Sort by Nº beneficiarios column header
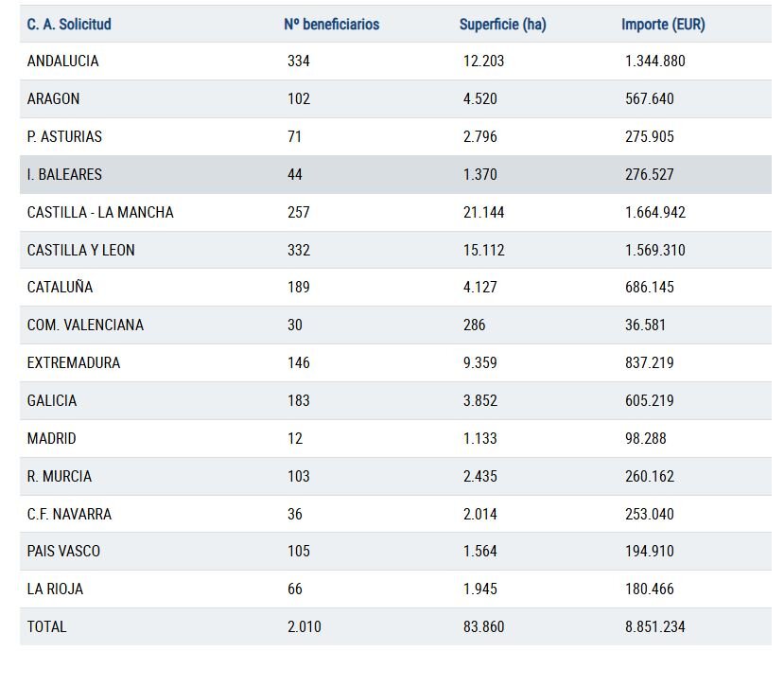Screen dimensions: 784x686 point(332,24)
